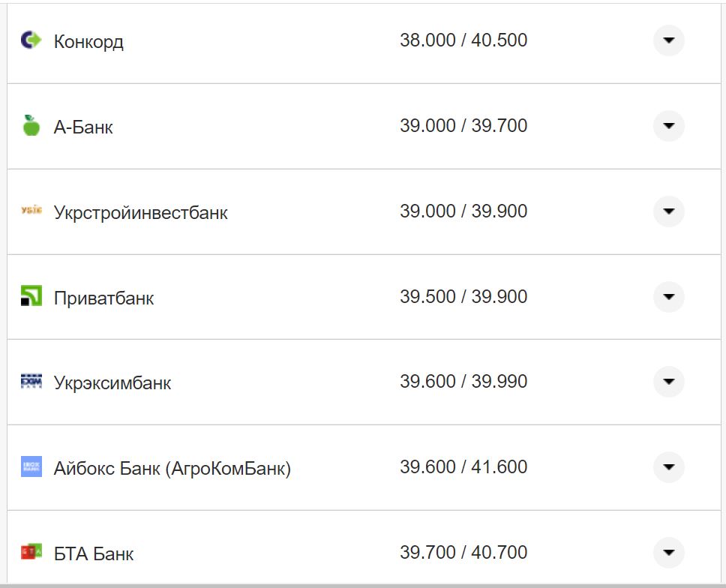
Task: Click the Укрэксимбанк logo icon
Action: point(31,382)
